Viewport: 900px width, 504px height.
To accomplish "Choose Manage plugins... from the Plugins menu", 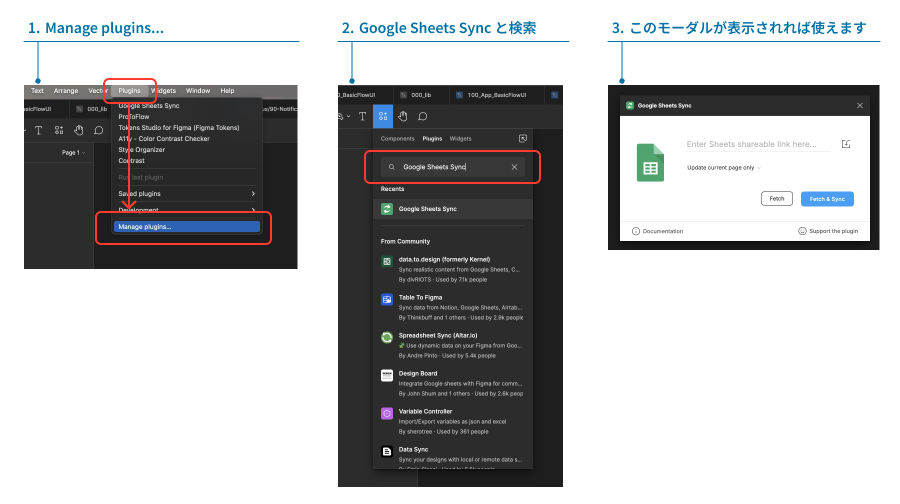I will [187, 227].
